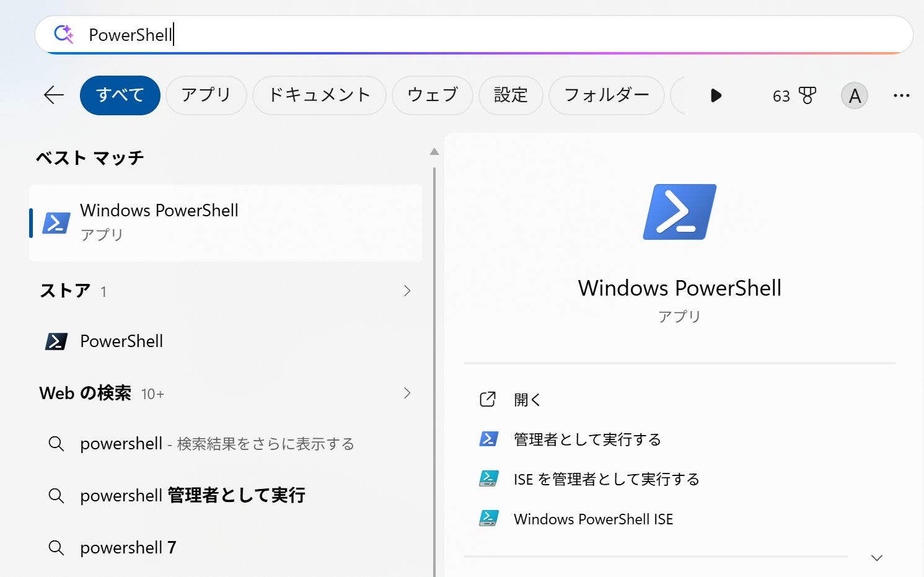Click the アプリ label under details pane title
Image resolution: width=924 pixels, height=577 pixels.
pyautogui.click(x=680, y=317)
